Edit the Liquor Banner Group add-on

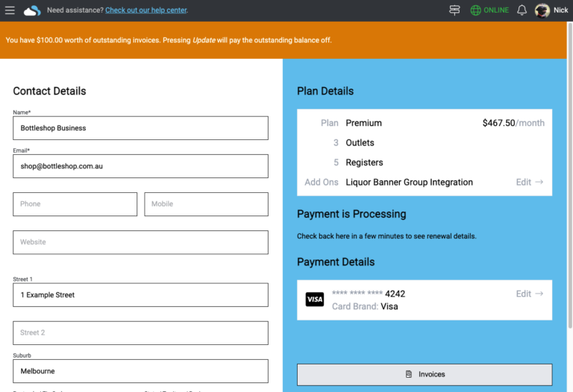(529, 182)
